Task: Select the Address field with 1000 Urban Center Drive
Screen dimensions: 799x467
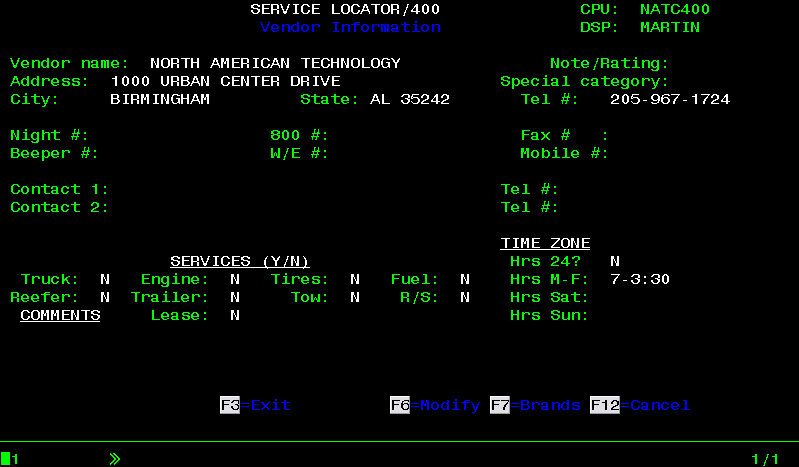Action: [225, 81]
